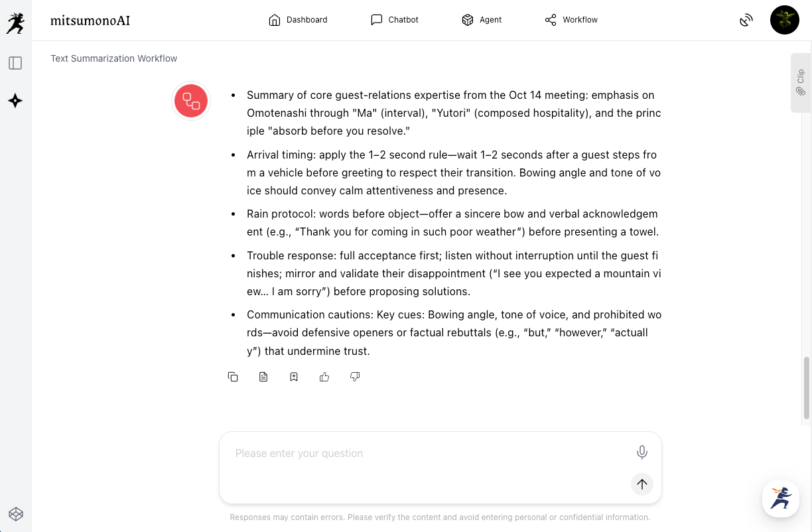
Task: Open the Chatbot tab
Action: (x=395, y=20)
